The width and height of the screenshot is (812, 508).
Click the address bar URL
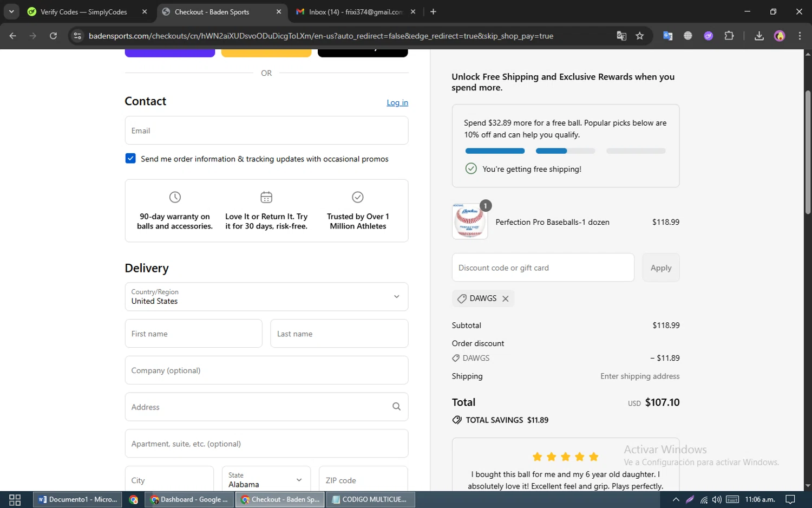click(x=320, y=36)
